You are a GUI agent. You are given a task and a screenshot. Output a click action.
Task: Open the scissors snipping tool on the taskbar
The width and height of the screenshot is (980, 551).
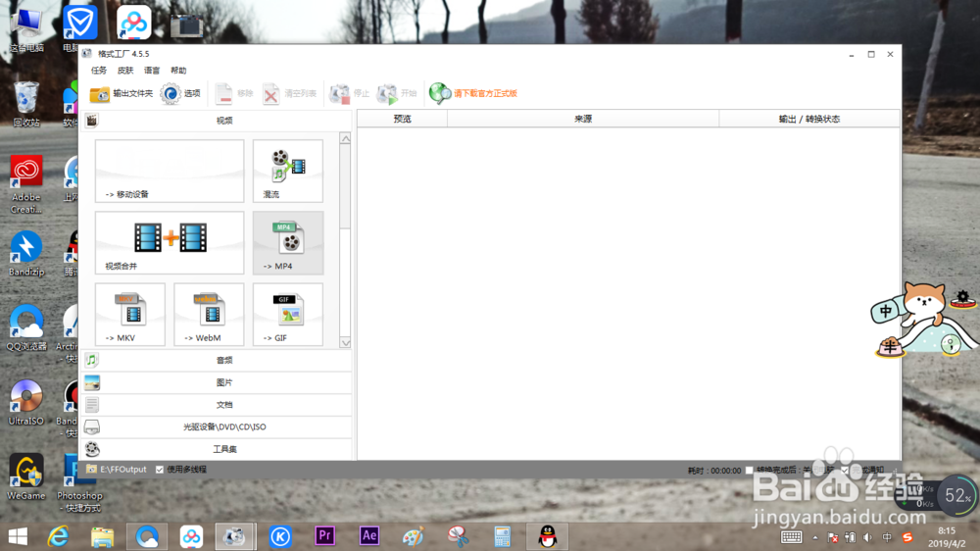tap(458, 536)
